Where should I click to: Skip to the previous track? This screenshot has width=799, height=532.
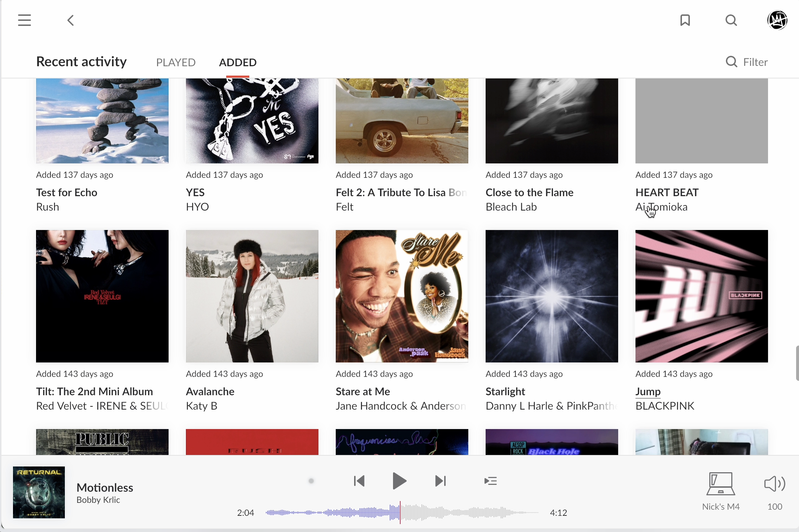pyautogui.click(x=360, y=481)
